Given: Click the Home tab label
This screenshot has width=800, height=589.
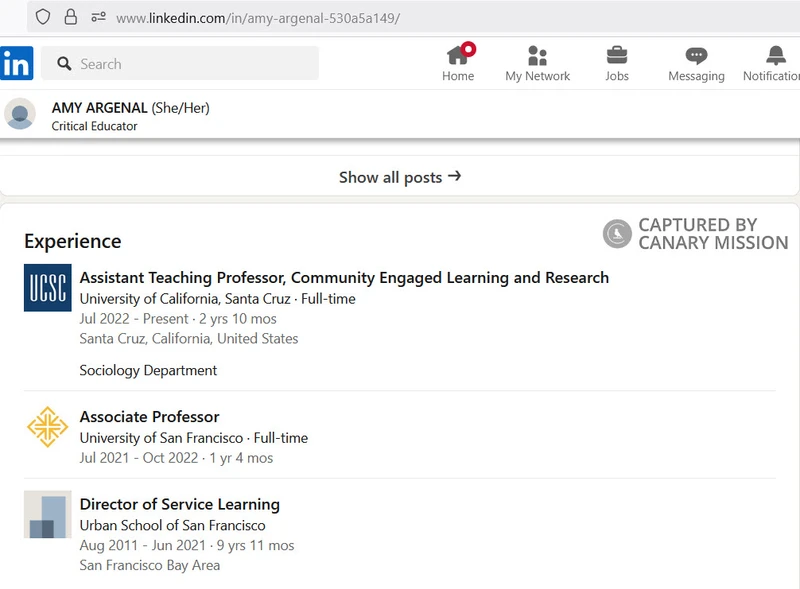Looking at the screenshot, I should (458, 76).
